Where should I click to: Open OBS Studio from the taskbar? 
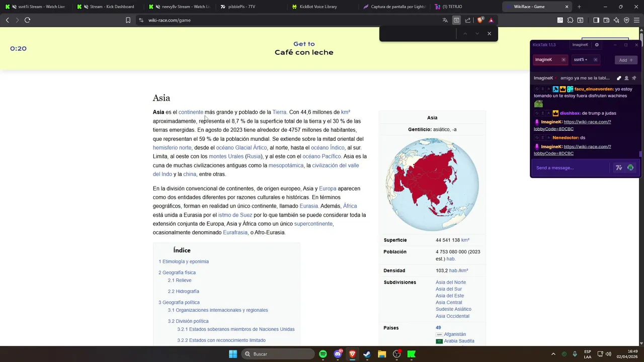tap(396, 354)
